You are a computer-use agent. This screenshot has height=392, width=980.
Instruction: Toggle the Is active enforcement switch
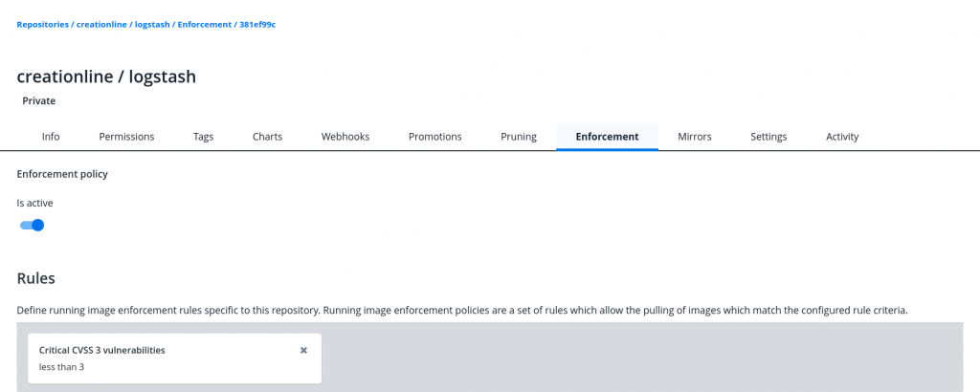32,226
